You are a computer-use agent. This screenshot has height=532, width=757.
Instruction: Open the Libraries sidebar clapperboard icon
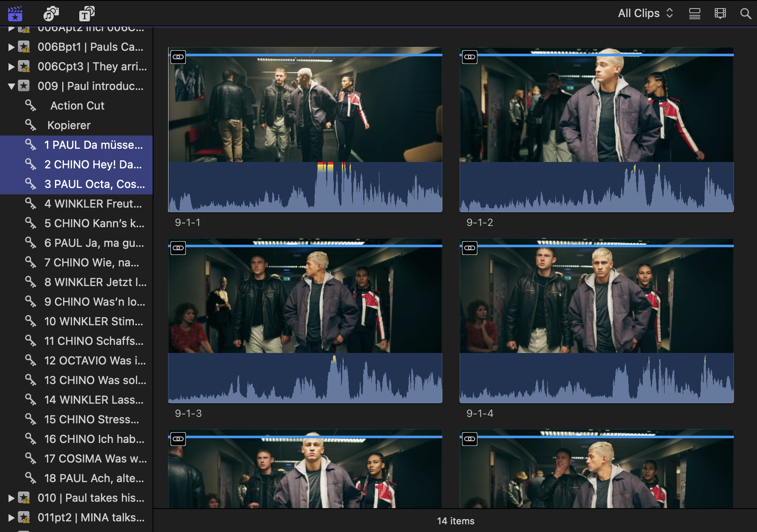pos(15,14)
